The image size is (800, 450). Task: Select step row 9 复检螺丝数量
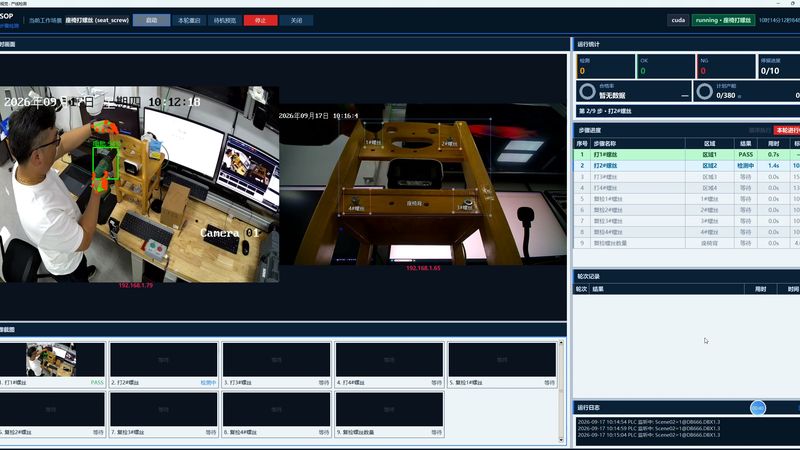(x=687, y=243)
